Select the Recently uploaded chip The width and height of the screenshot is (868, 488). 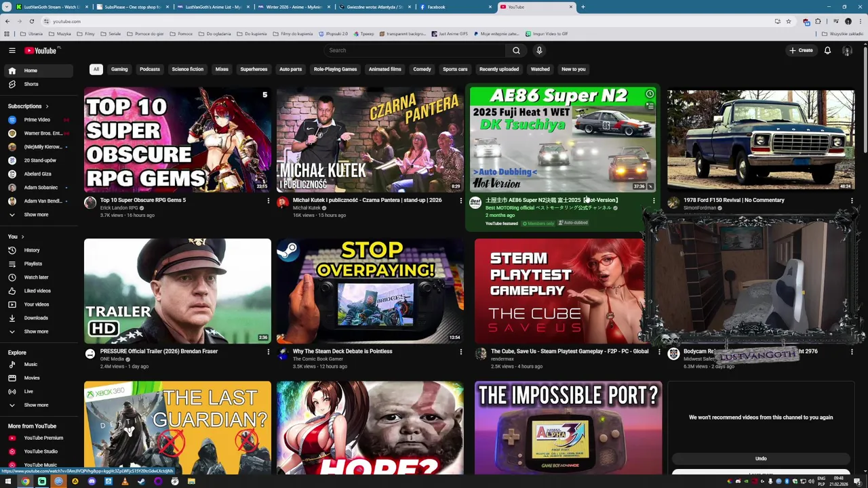point(499,69)
